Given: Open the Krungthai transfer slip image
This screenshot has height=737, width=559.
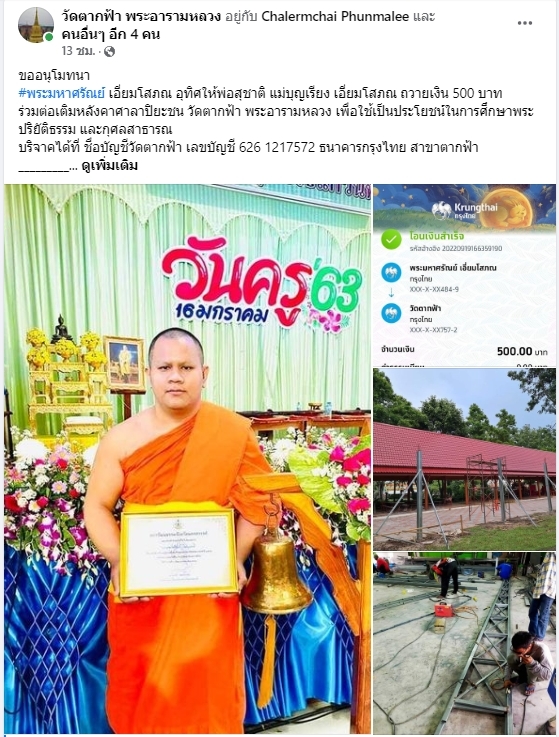Looking at the screenshot, I should (465, 275).
